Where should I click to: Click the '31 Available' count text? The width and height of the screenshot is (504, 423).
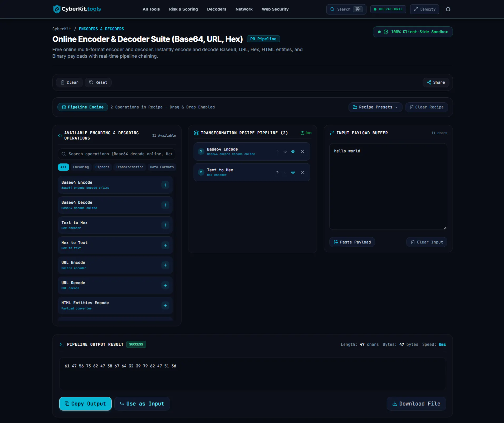(x=164, y=136)
